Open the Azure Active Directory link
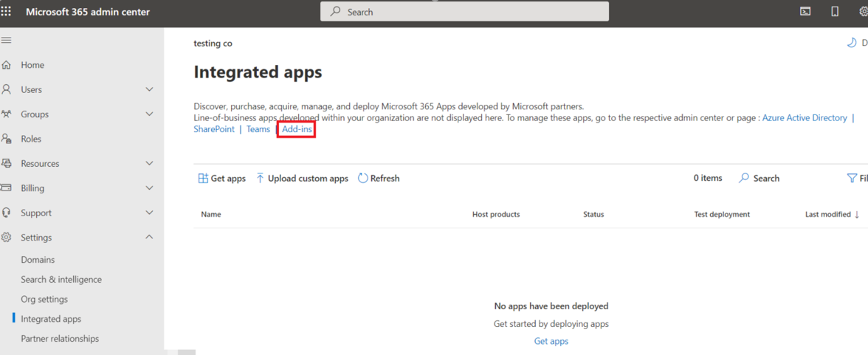 (805, 117)
